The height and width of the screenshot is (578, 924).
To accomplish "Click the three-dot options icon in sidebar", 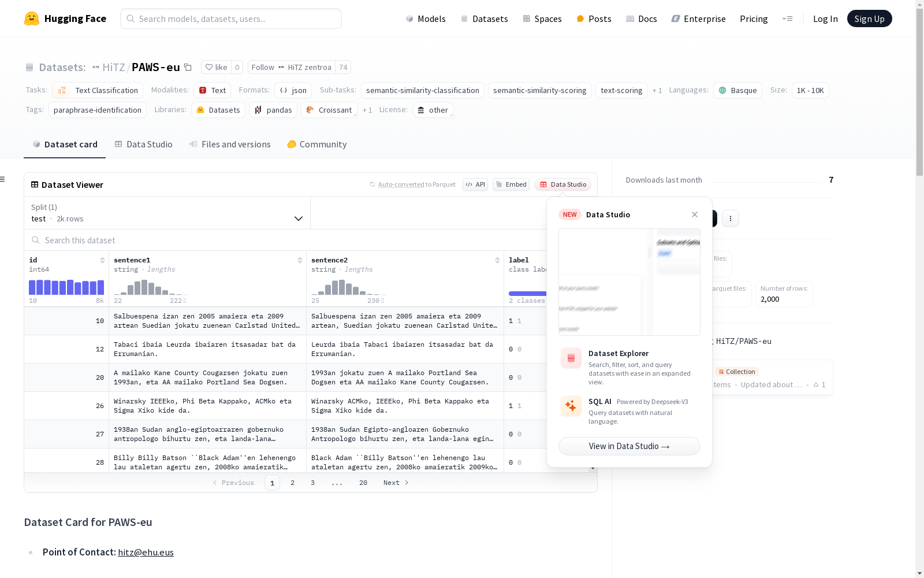I will pos(731,218).
